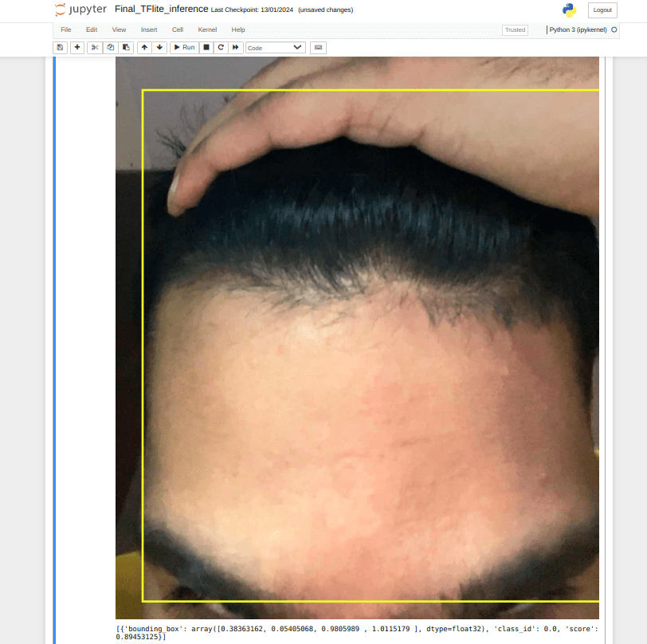The height and width of the screenshot is (644, 647).
Task: Restart kernel and rerun all cells
Action: (236, 48)
